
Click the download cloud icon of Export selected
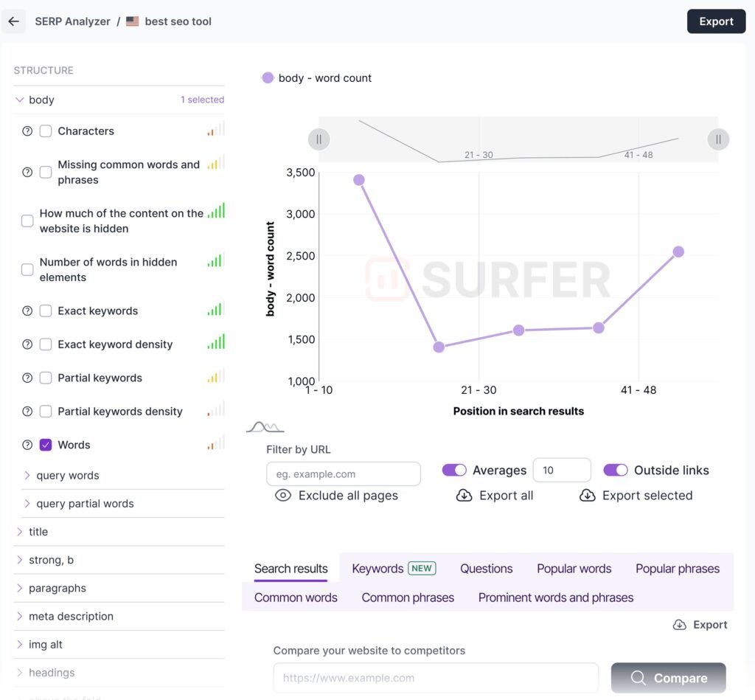pos(588,495)
